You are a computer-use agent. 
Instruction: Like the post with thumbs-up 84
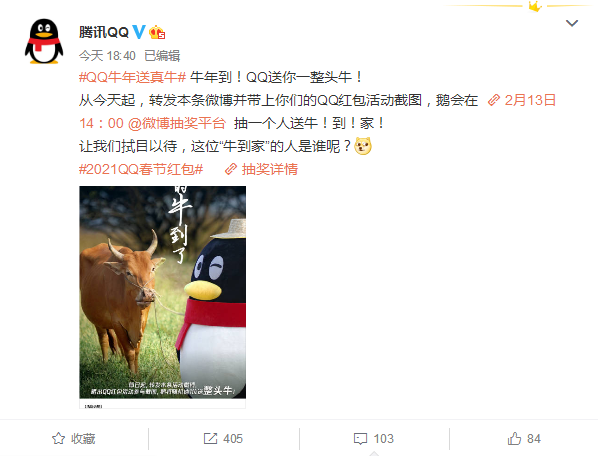click(524, 438)
